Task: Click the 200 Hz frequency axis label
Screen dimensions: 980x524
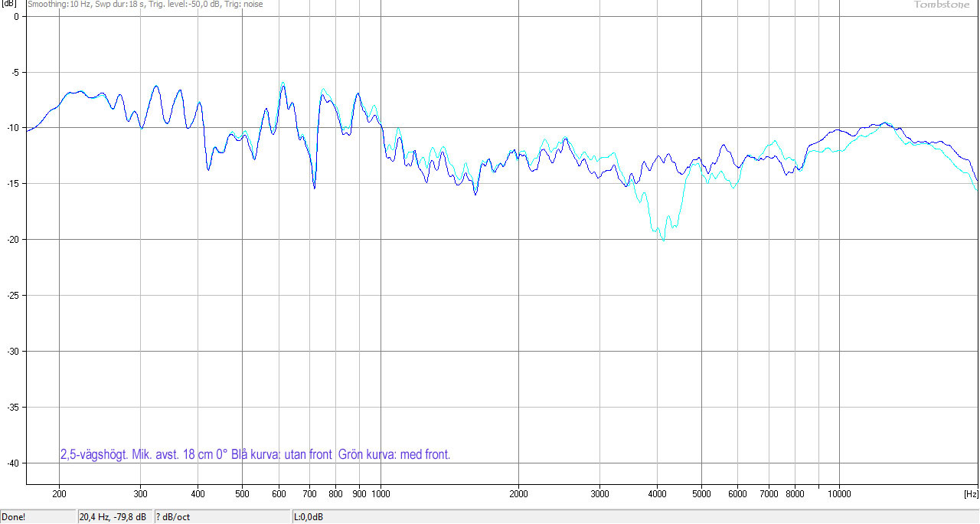Action: 59,494
